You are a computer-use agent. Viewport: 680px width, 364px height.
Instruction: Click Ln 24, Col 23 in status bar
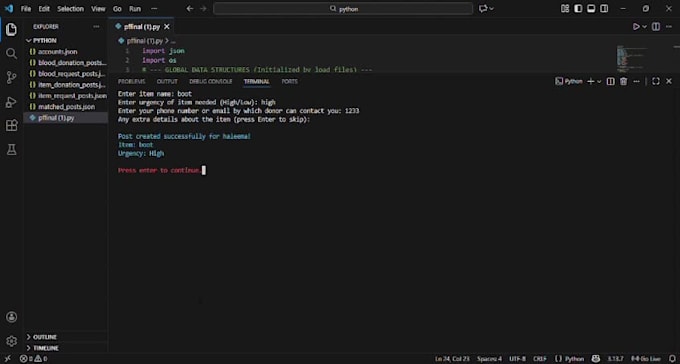coord(452,359)
